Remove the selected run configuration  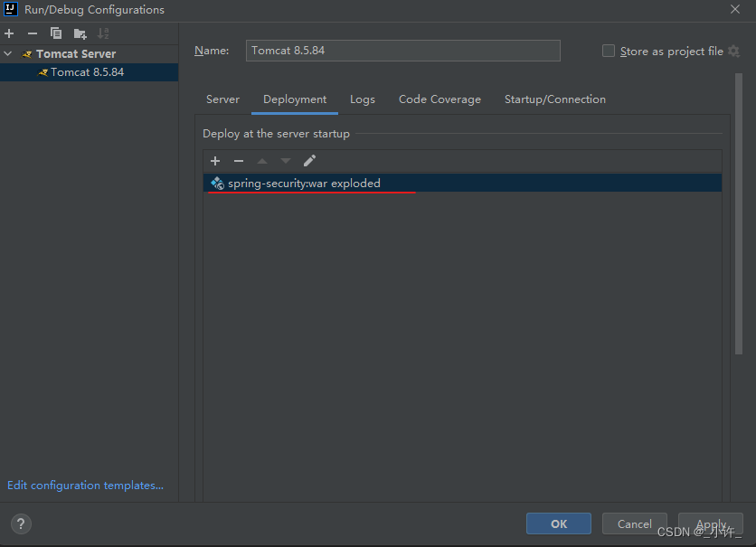[33, 33]
